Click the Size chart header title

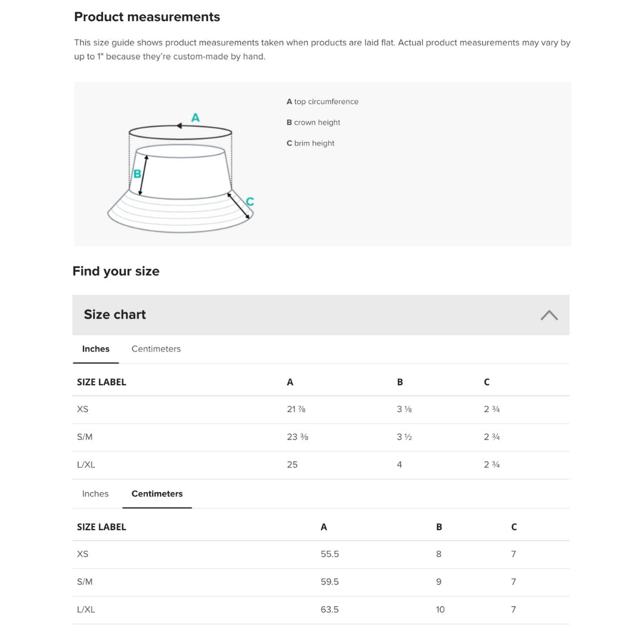coord(114,315)
